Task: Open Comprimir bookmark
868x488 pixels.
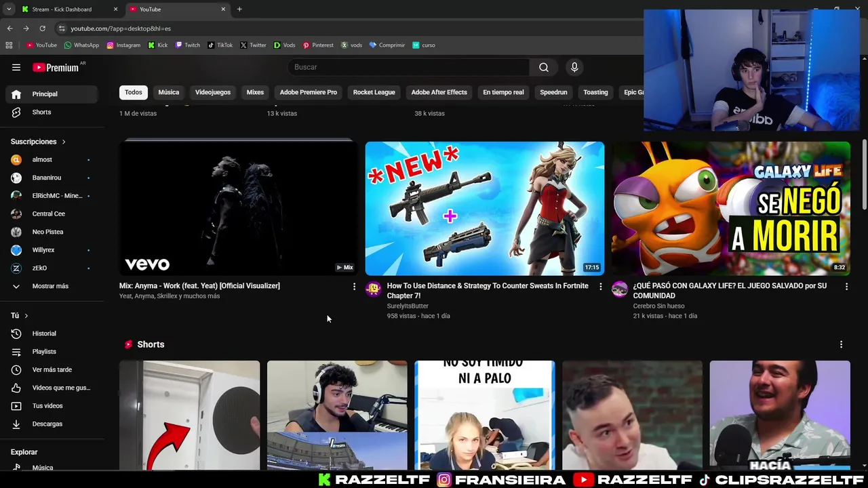Action: click(x=387, y=45)
